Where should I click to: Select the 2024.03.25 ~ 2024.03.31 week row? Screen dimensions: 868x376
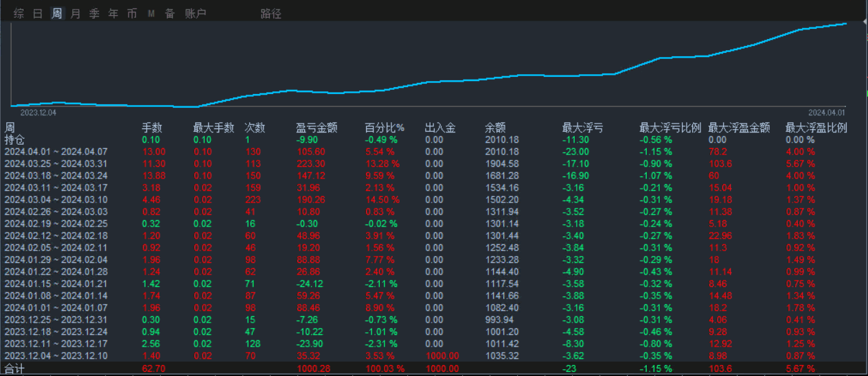point(434,163)
